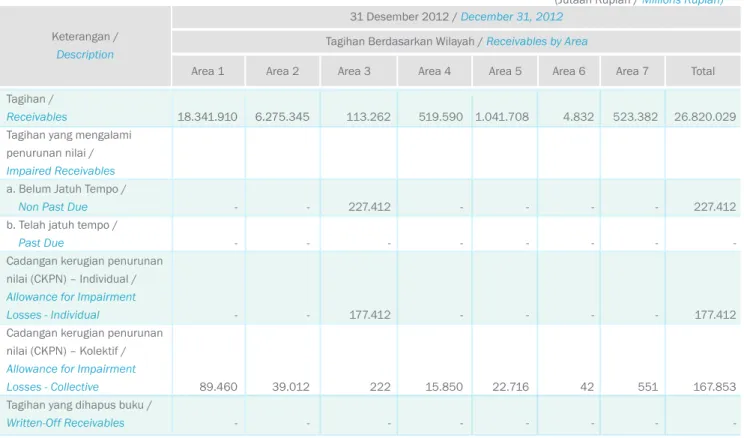Click 'Written-Off Receivables' label
The width and height of the screenshot is (744, 438).
pos(65,423)
